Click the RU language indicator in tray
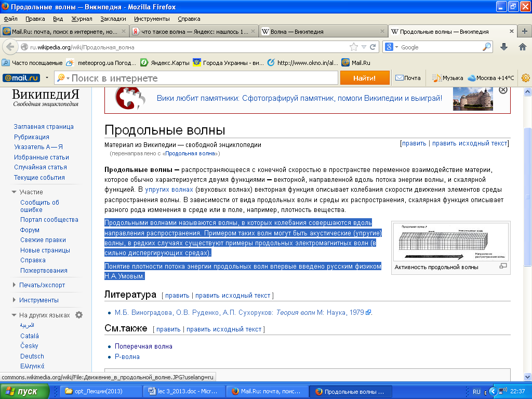This screenshot has height=399, width=532. click(x=476, y=392)
